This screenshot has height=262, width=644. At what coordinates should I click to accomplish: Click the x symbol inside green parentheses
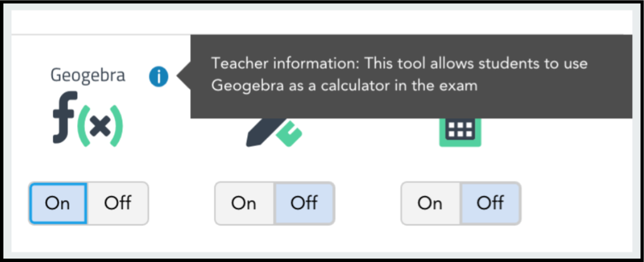(x=100, y=127)
